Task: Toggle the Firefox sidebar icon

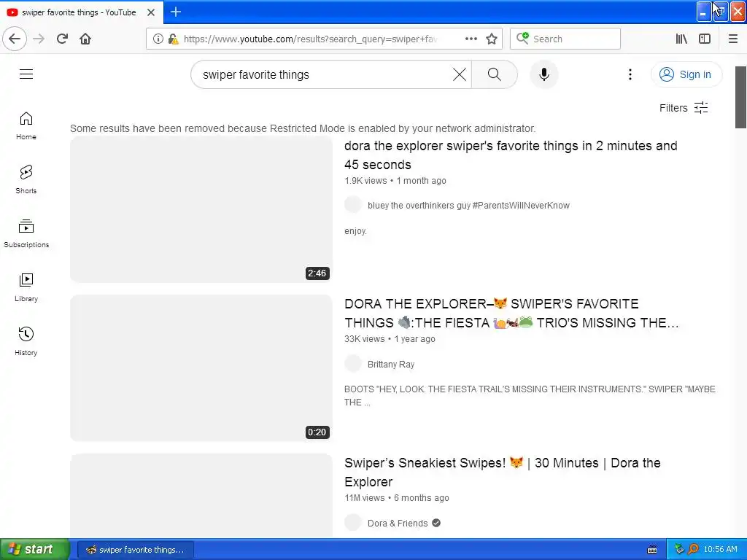Action: [x=705, y=39]
